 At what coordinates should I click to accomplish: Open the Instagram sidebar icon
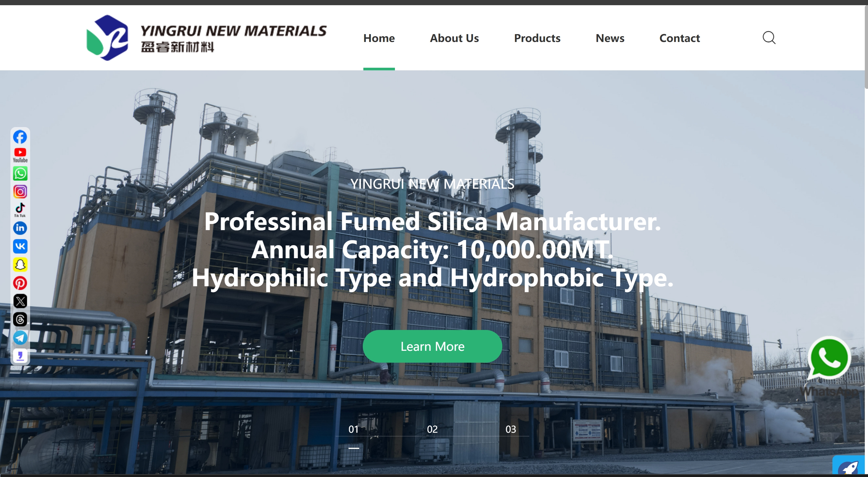(20, 192)
